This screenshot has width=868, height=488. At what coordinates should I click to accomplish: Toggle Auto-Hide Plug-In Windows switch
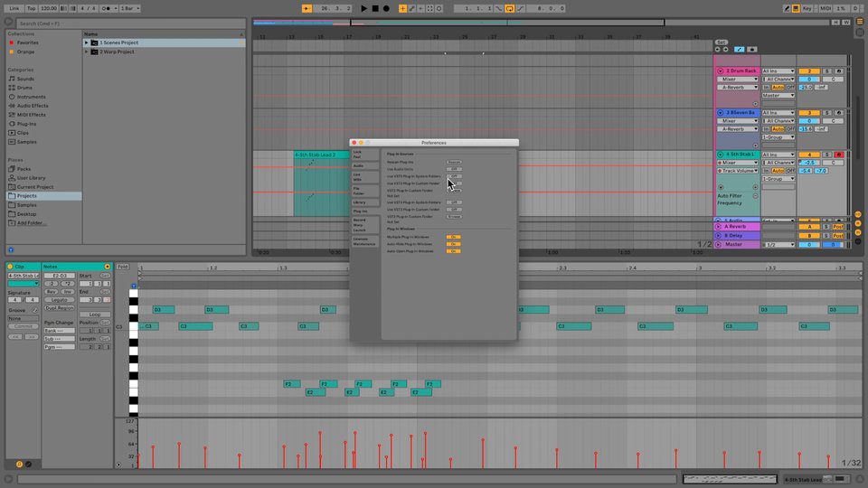coord(453,244)
